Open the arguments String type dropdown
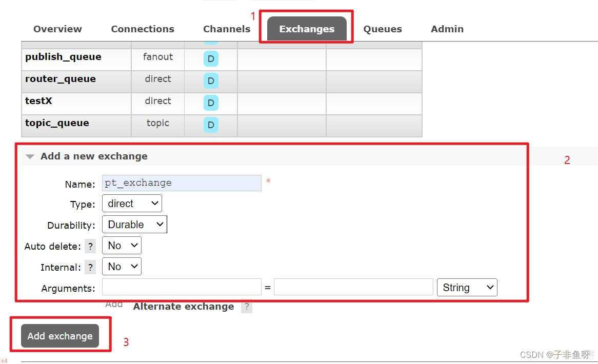This screenshot has width=598, height=364. click(467, 288)
